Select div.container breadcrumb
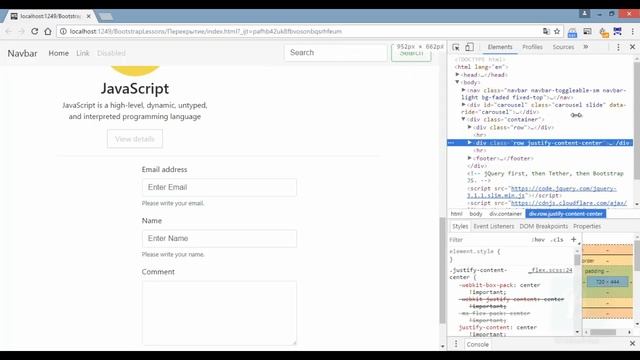Screen dimensions: 640x360 tap(505, 214)
